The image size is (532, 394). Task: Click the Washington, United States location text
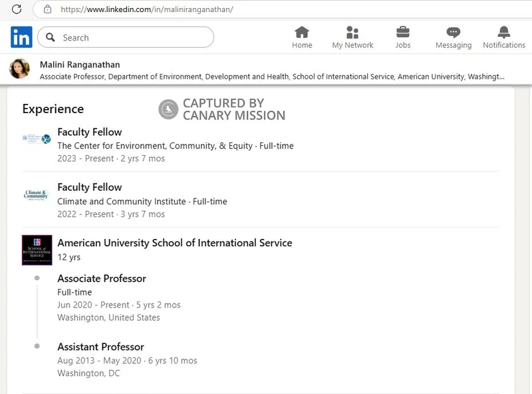pyautogui.click(x=108, y=317)
